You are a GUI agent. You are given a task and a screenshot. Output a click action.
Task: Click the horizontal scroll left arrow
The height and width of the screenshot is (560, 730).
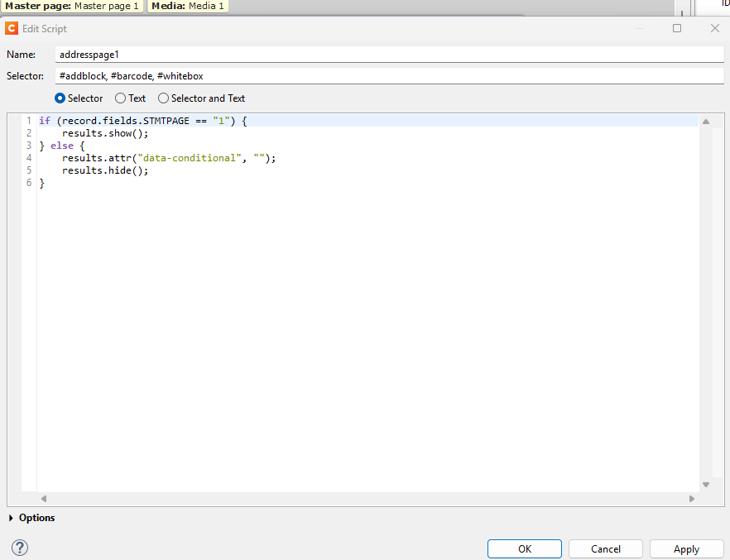point(44,499)
